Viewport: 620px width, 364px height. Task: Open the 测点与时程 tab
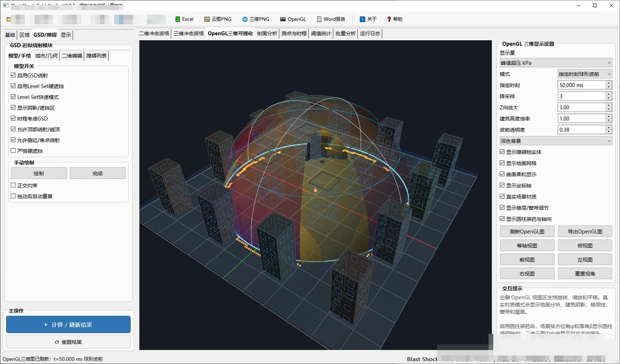click(x=294, y=34)
